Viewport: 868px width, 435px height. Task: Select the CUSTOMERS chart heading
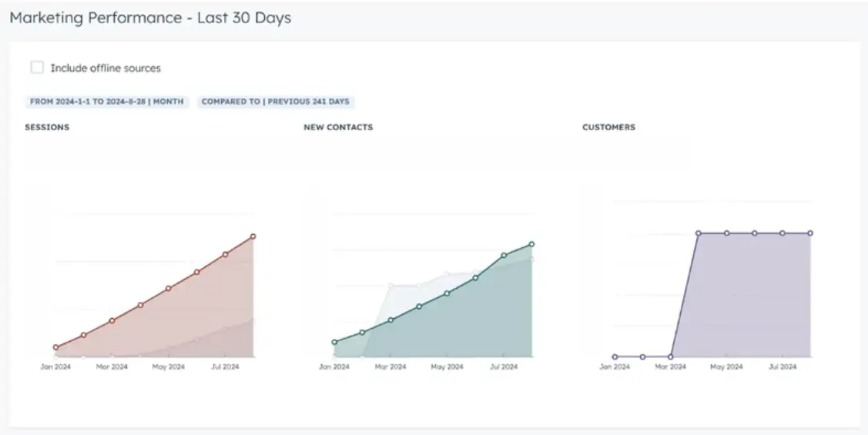point(609,127)
